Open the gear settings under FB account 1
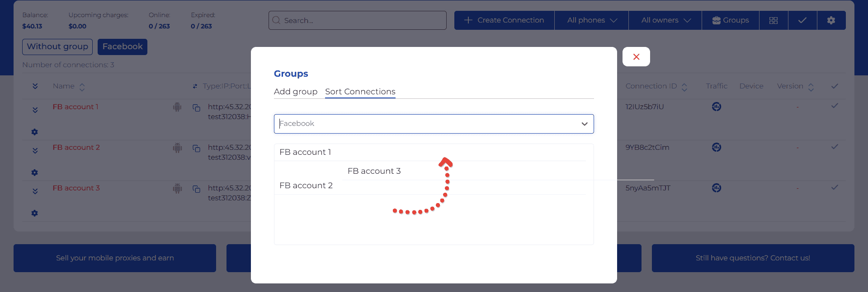This screenshot has height=292, width=868. [x=35, y=132]
